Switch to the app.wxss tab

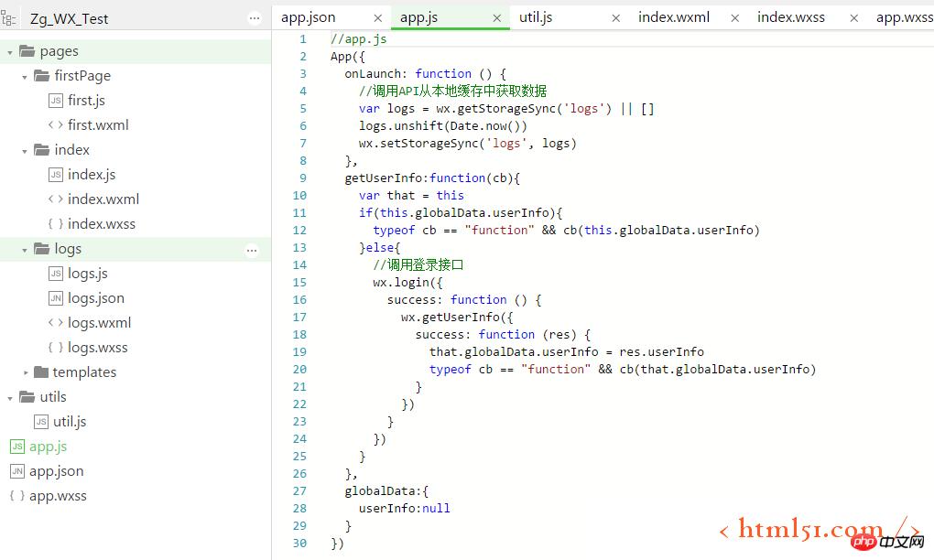pyautogui.click(x=904, y=17)
